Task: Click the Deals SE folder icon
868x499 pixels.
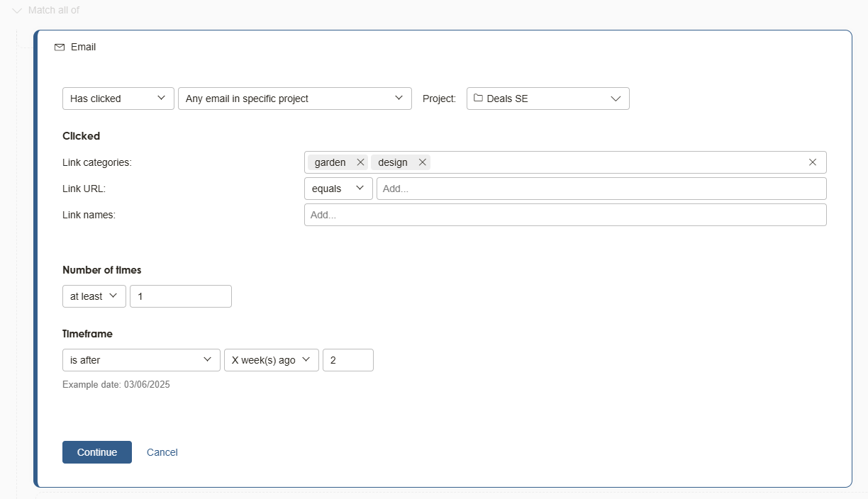Action: pyautogui.click(x=478, y=99)
